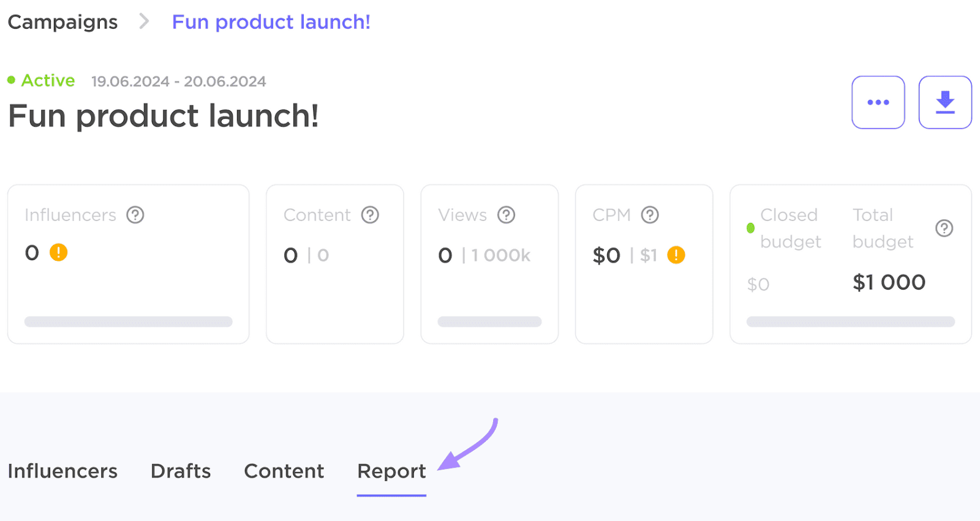Open the three-dot options menu
This screenshot has height=521, width=980.
878,102
